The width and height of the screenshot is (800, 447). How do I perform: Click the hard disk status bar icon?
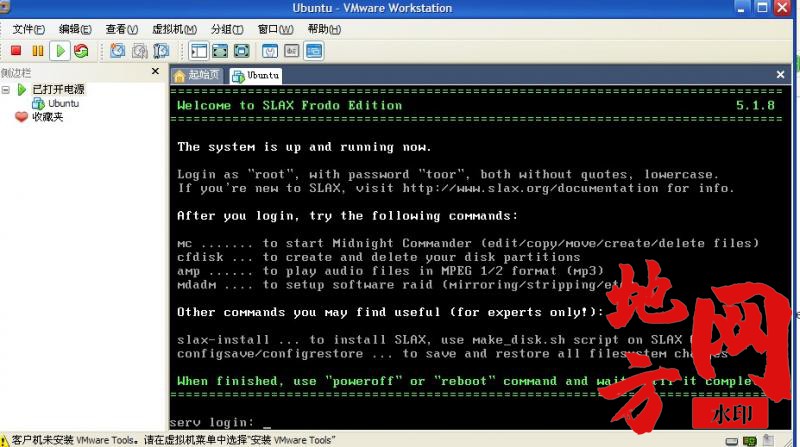731,441
